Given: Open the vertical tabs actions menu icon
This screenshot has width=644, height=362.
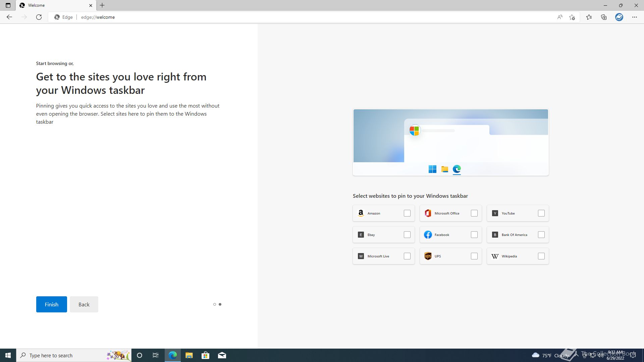Looking at the screenshot, I should (x=8, y=5).
